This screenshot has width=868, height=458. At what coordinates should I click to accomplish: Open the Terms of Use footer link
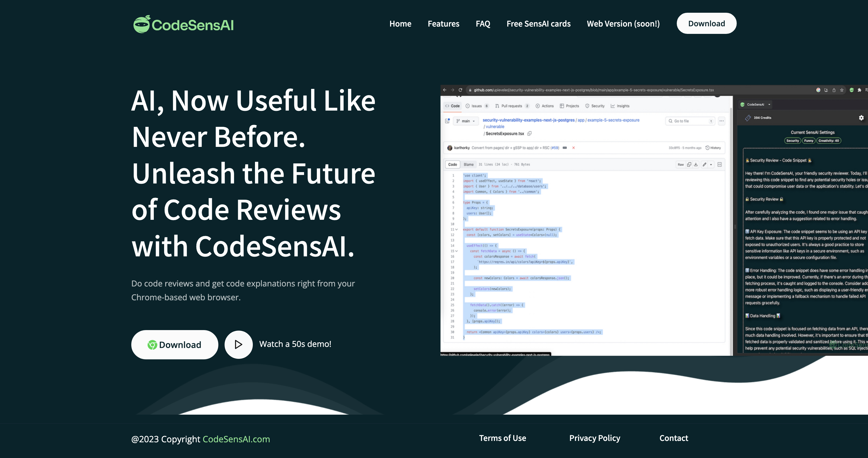coord(502,438)
